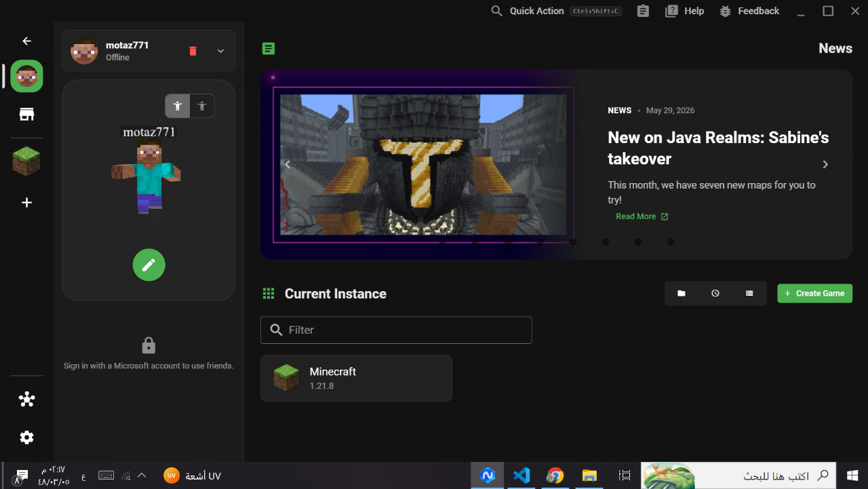Click the back arrow in the sidebar
Screen dimensions: 868x489
click(x=26, y=41)
